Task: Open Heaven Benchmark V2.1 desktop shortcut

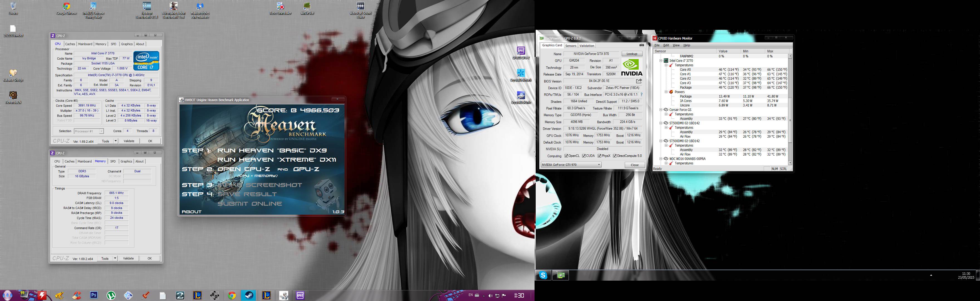Action: point(147,10)
